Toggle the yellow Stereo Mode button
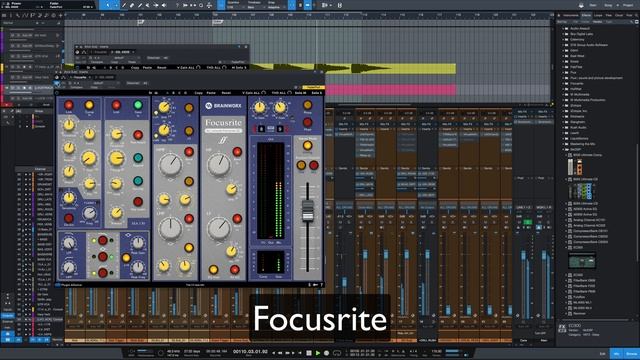 [307, 145]
